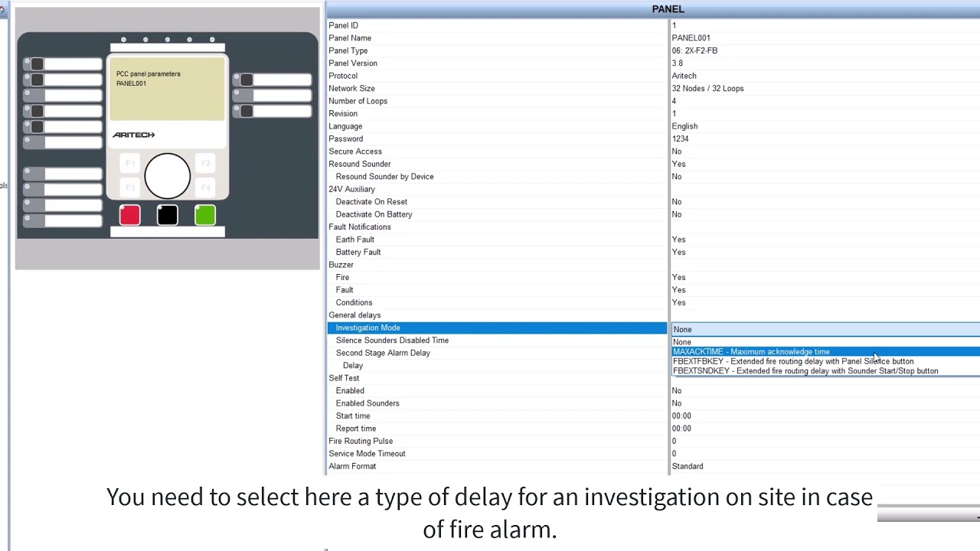The height and width of the screenshot is (551, 980).
Task: Click the 06: 2X-F2-FB value
Action: [x=694, y=51]
